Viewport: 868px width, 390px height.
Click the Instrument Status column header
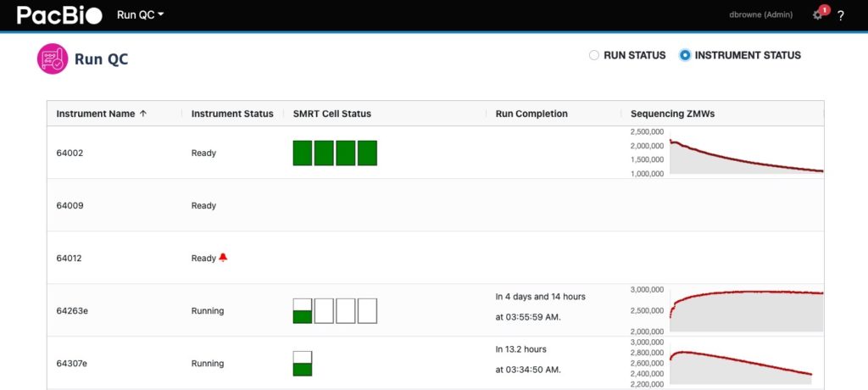click(232, 114)
